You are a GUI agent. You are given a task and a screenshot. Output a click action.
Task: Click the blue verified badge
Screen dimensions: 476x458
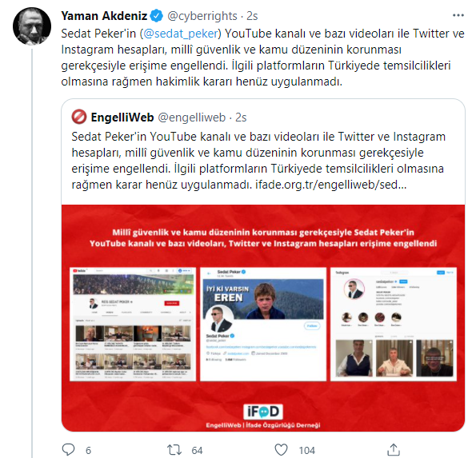[157, 16]
